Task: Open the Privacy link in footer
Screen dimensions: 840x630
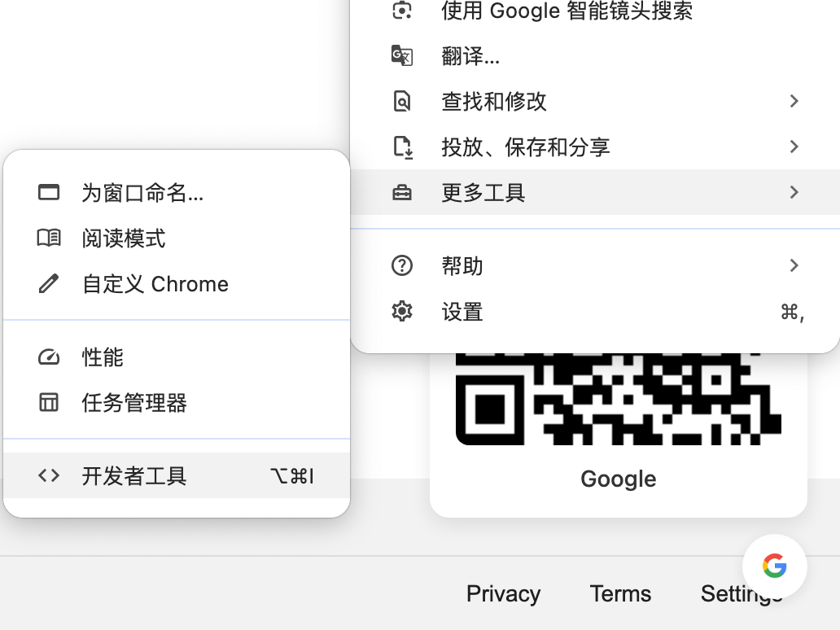Action: coord(503,594)
